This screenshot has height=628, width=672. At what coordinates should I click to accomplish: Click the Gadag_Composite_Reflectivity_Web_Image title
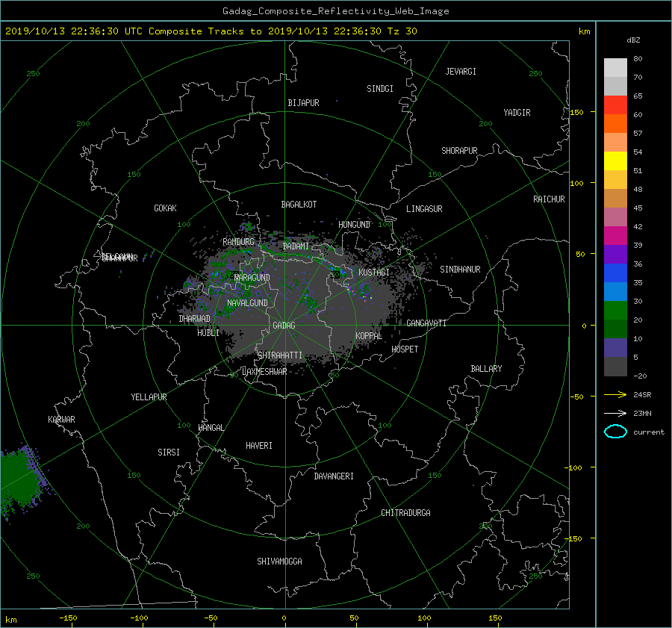pos(335,11)
